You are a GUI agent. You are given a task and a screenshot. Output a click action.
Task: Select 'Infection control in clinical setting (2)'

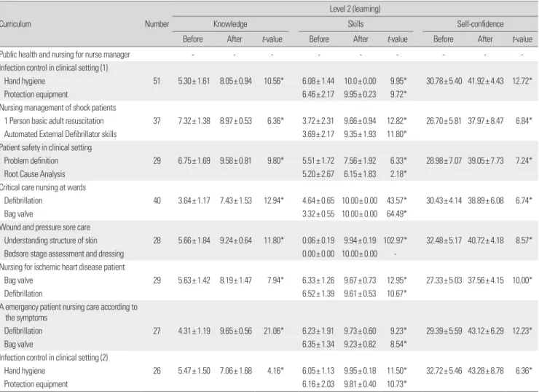tap(54, 358)
